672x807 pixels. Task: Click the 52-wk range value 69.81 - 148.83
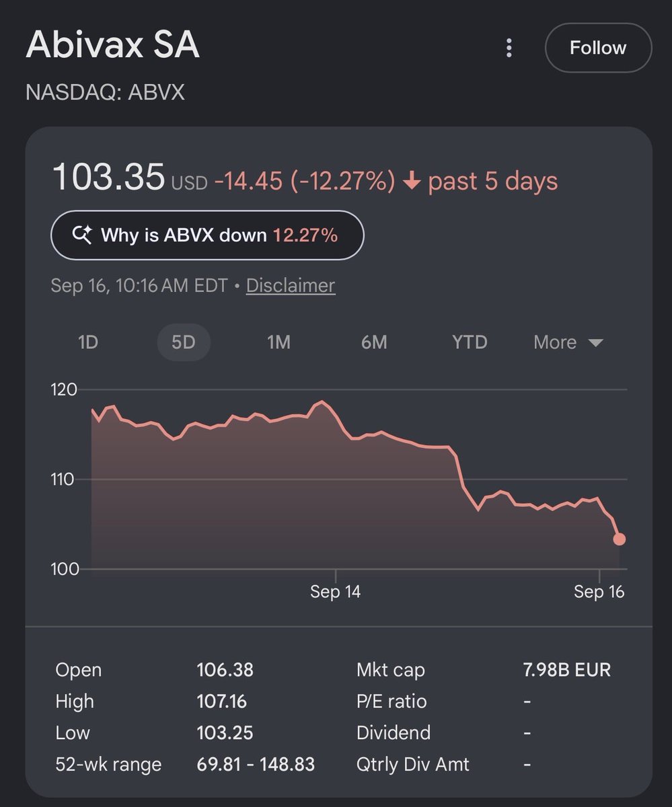pyautogui.click(x=256, y=764)
